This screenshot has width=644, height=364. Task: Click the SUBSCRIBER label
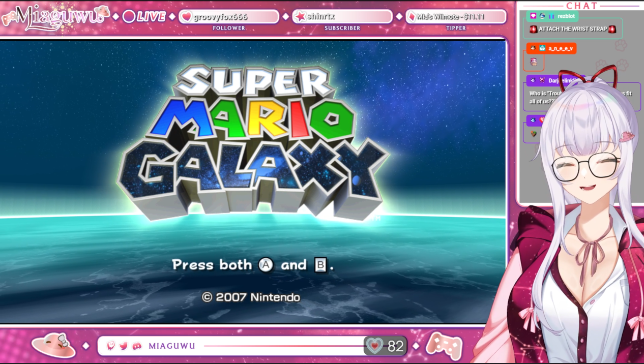342,28
